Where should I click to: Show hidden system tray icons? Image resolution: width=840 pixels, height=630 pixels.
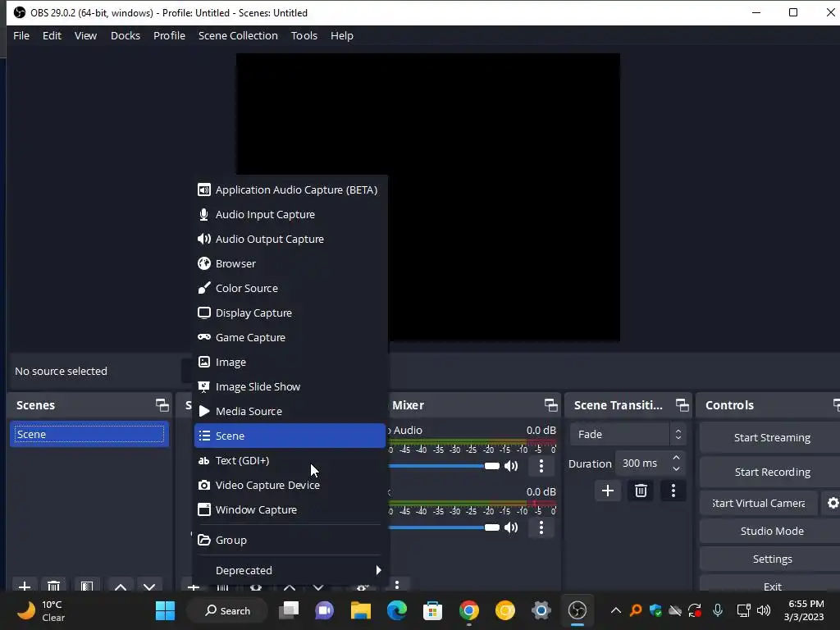point(616,610)
